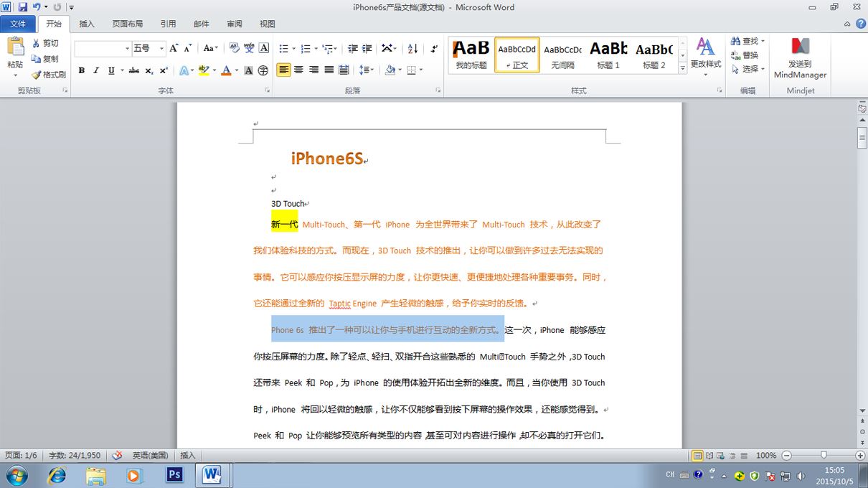Toggle Justify paragraph alignment
This screenshot has height=488, width=868.
point(329,70)
